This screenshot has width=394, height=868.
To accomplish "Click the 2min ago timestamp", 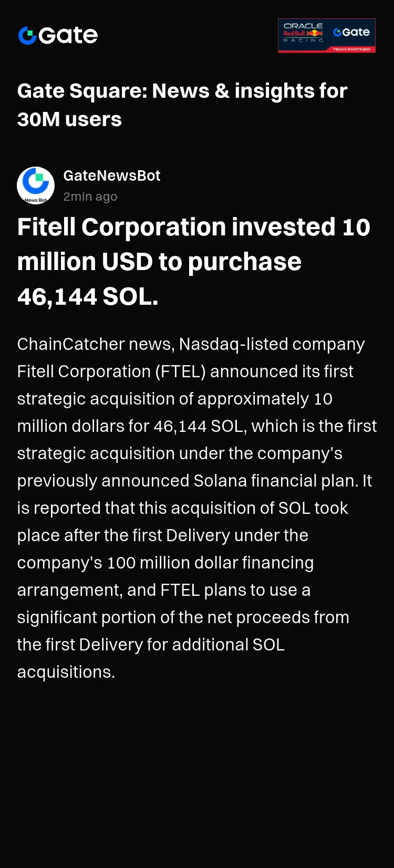I will click(90, 197).
